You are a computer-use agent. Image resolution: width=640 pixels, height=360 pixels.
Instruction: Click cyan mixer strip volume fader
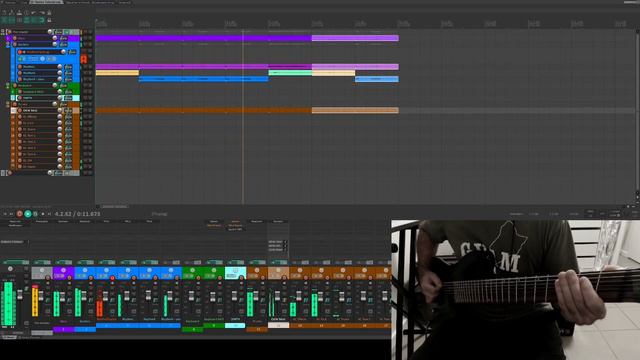click(234, 296)
